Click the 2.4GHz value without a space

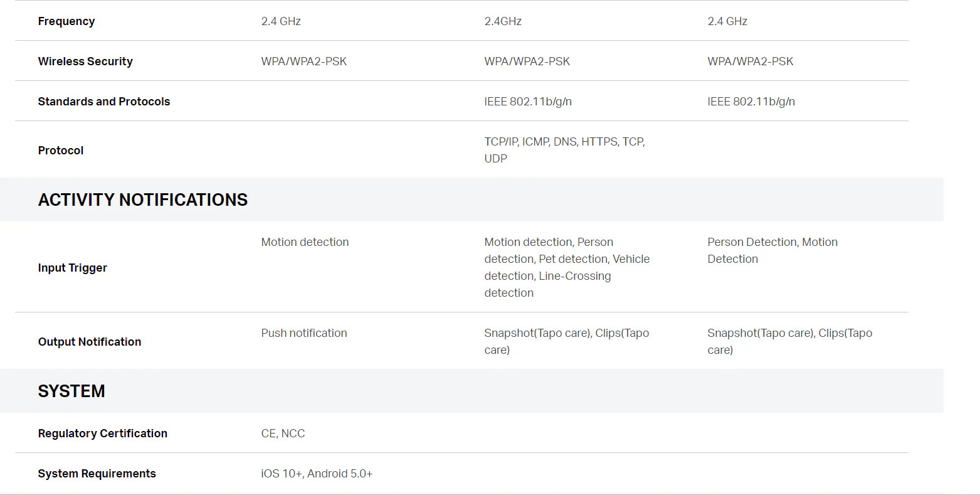point(503,21)
